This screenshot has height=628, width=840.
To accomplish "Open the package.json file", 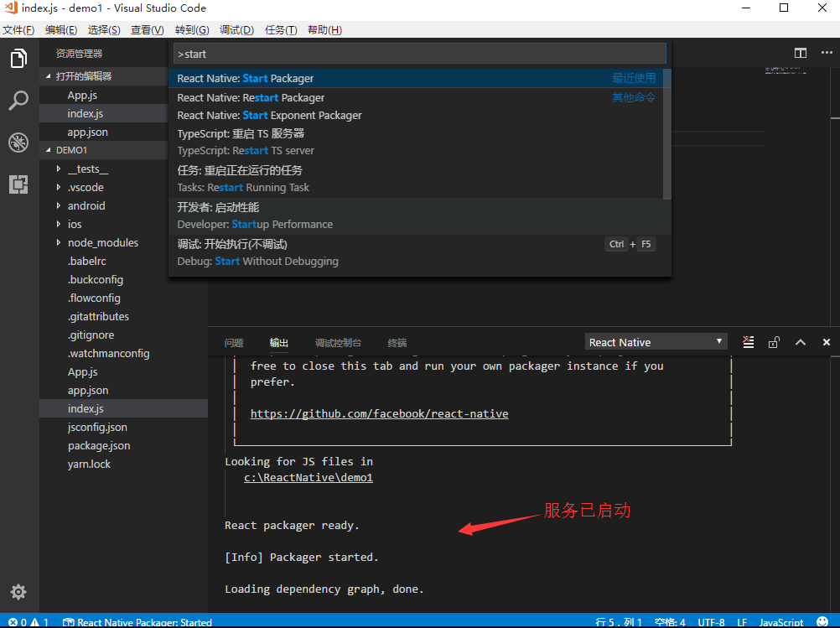I will tap(99, 446).
